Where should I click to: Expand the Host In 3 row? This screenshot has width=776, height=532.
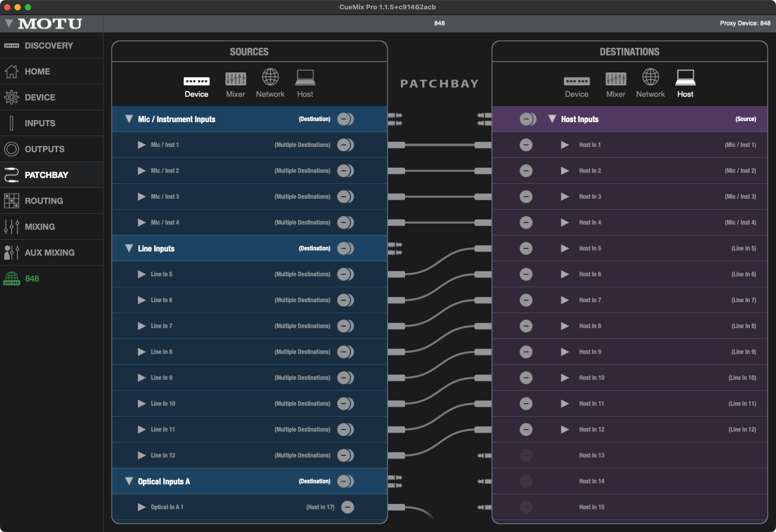tap(565, 197)
